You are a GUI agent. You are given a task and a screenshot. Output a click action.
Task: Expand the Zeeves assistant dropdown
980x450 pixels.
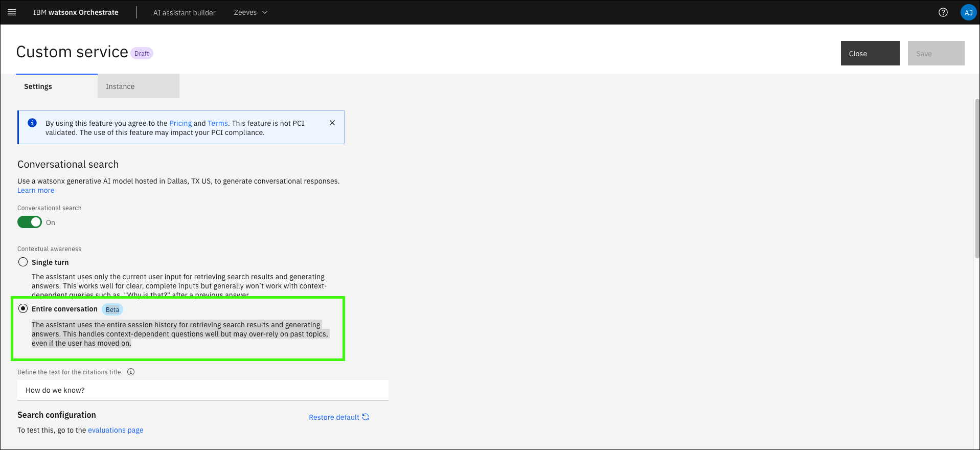coord(250,12)
